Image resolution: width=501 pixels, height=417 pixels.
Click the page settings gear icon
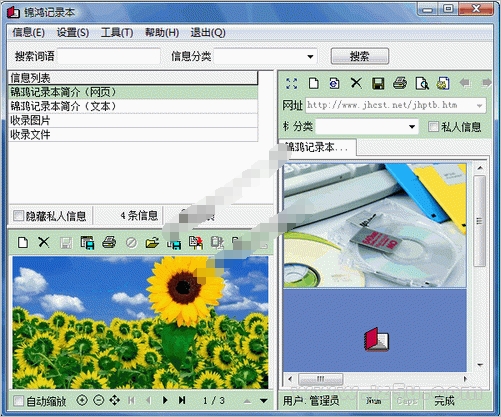click(443, 83)
